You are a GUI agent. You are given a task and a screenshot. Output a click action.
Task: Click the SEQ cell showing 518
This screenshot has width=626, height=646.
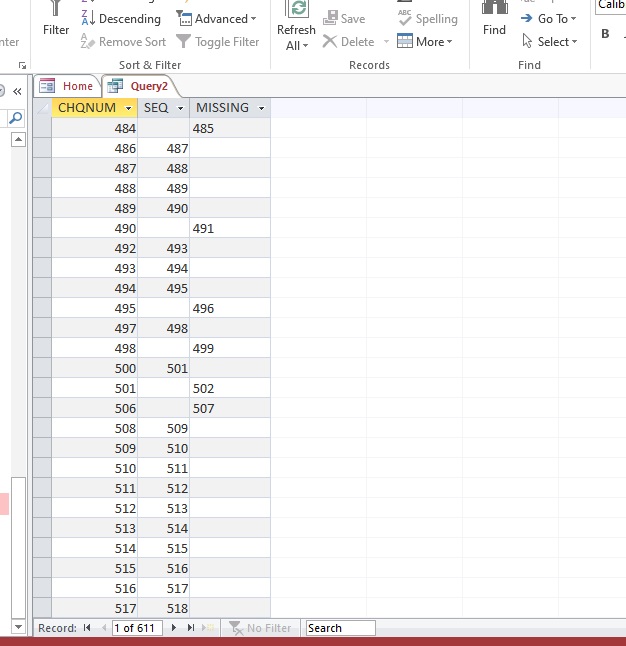[164, 608]
